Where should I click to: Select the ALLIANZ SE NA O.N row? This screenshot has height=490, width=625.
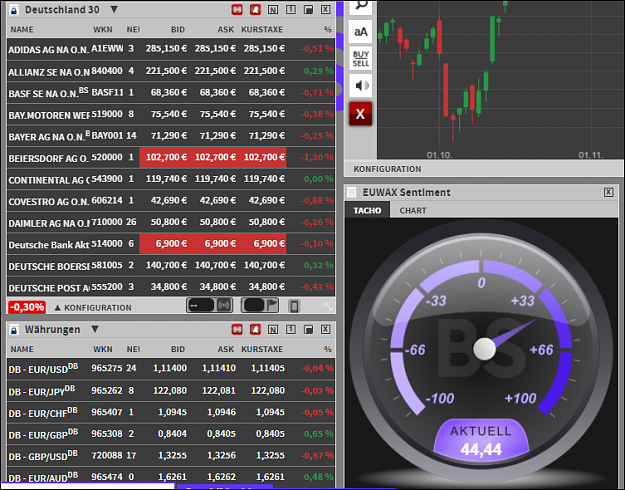[x=171, y=71]
